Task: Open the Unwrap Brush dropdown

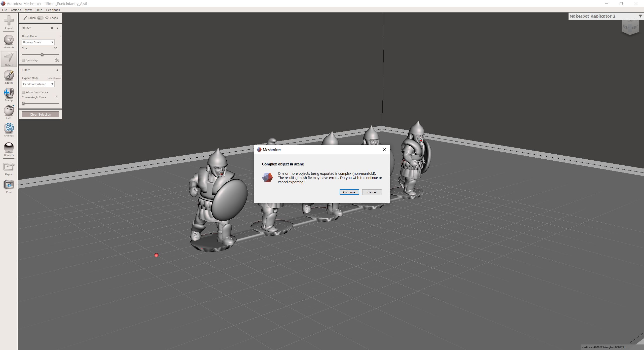Action: pyautogui.click(x=38, y=42)
